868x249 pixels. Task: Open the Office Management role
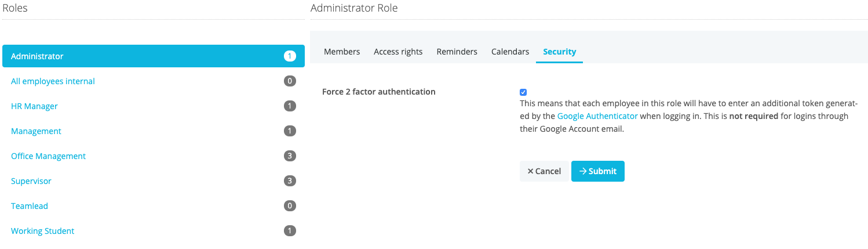pyautogui.click(x=48, y=156)
